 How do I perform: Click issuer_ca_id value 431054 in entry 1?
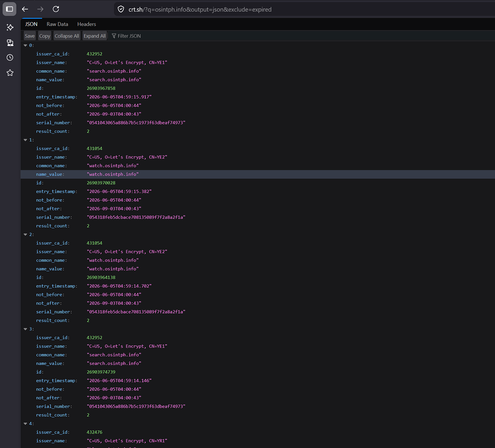click(94, 149)
